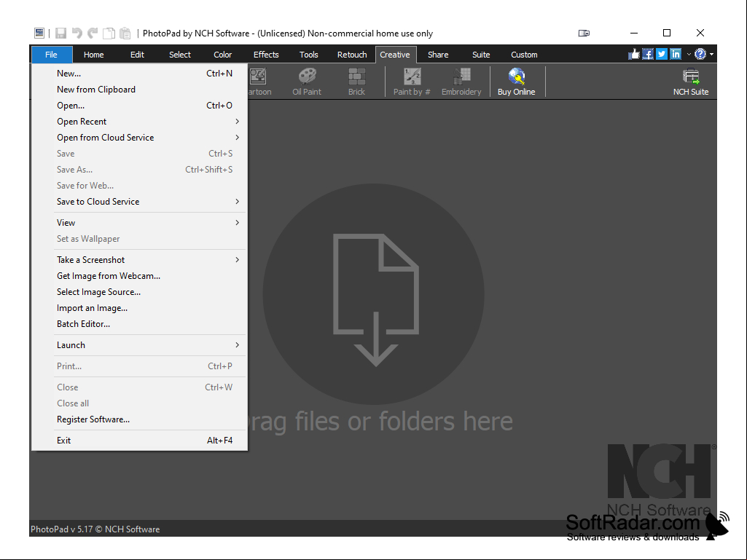Open the Share tab
The width and height of the screenshot is (747, 560).
pyautogui.click(x=438, y=55)
